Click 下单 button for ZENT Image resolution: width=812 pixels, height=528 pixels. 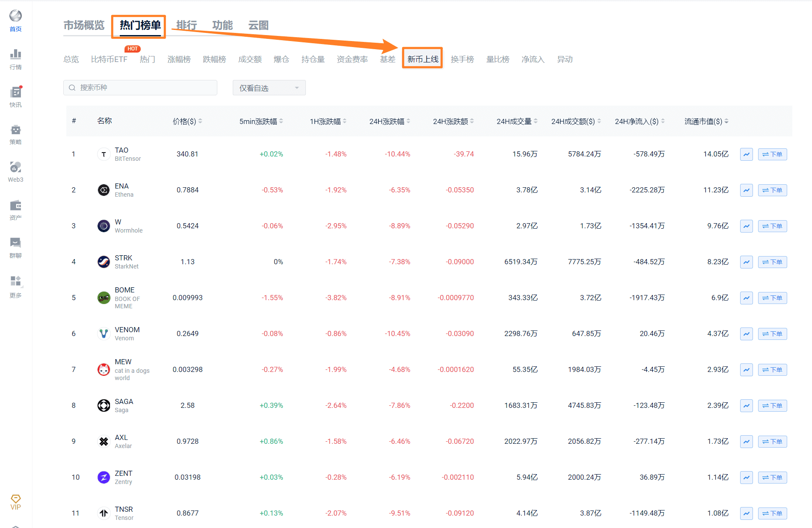coord(772,478)
